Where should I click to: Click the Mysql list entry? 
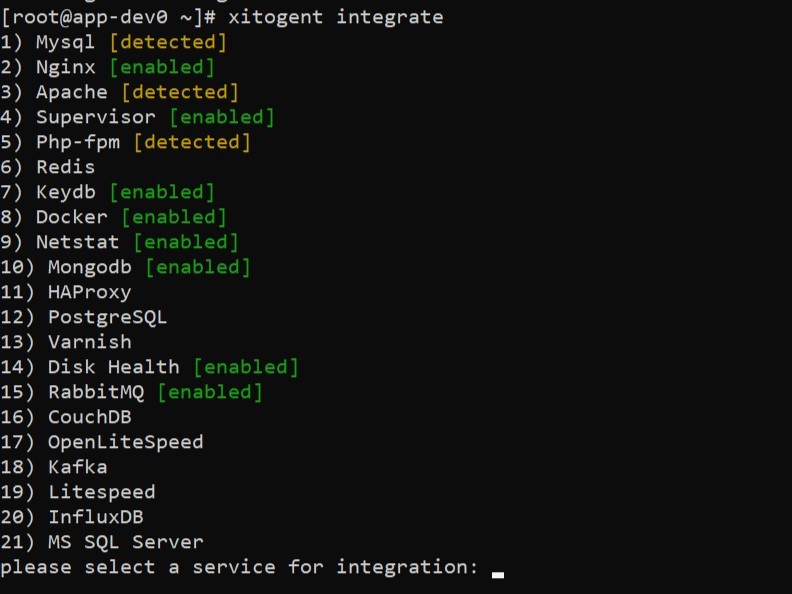pyautogui.click(x=66, y=42)
